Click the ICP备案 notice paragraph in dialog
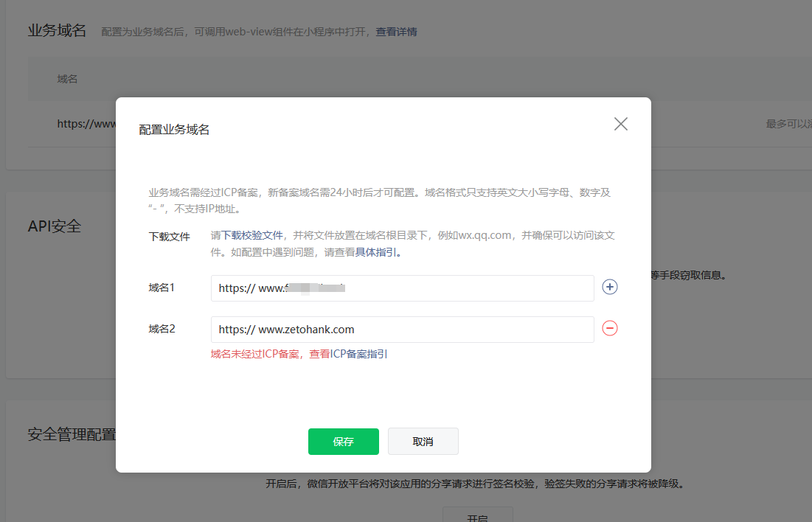This screenshot has height=522, width=812. 380,201
